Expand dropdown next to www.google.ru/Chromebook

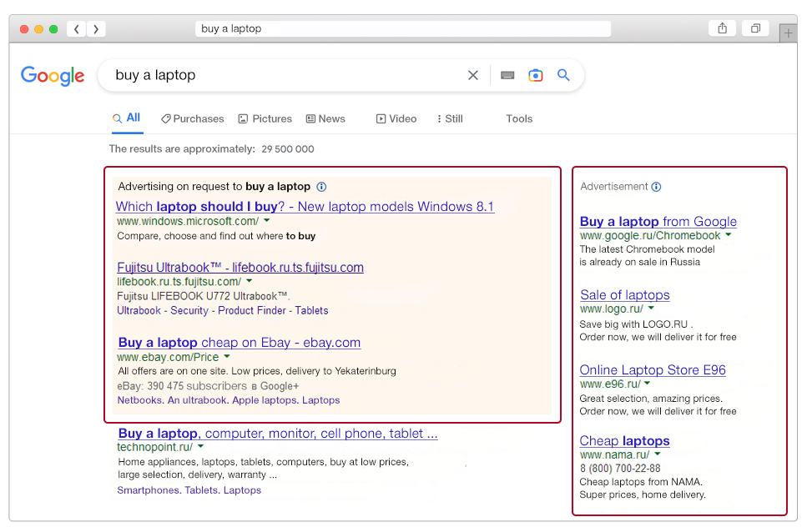point(729,235)
